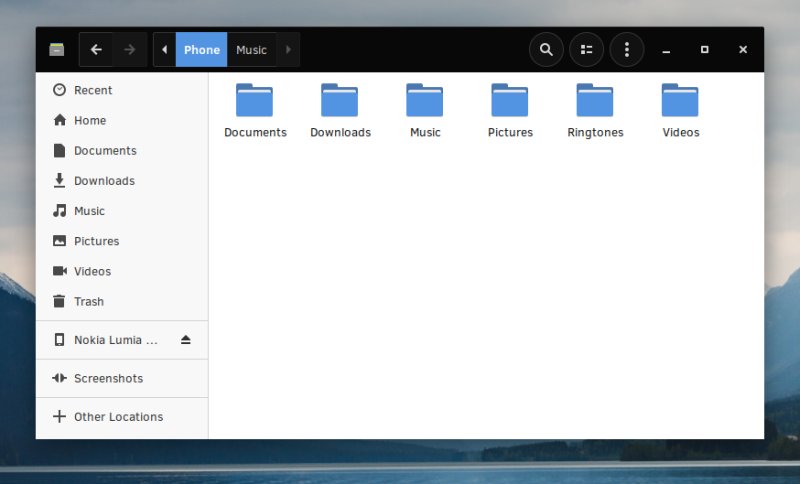
Task: Select the Music path segment
Action: tap(251, 50)
